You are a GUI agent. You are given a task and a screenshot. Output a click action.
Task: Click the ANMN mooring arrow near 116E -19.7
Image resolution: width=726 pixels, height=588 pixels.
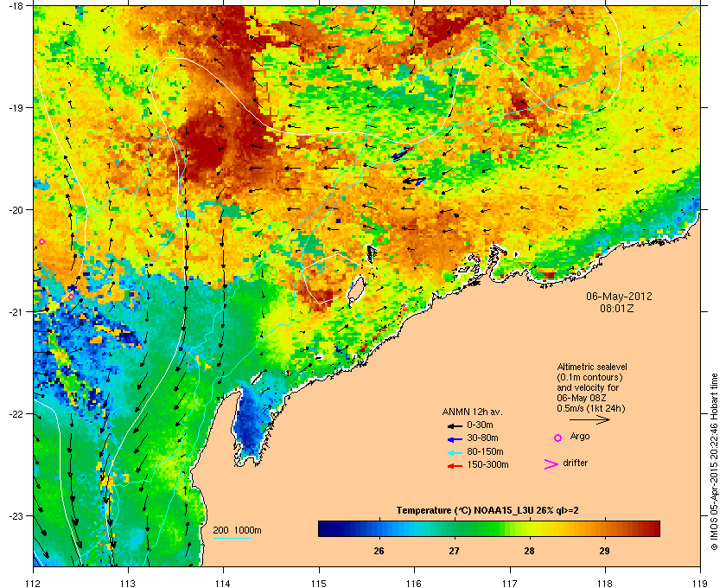coord(414,181)
